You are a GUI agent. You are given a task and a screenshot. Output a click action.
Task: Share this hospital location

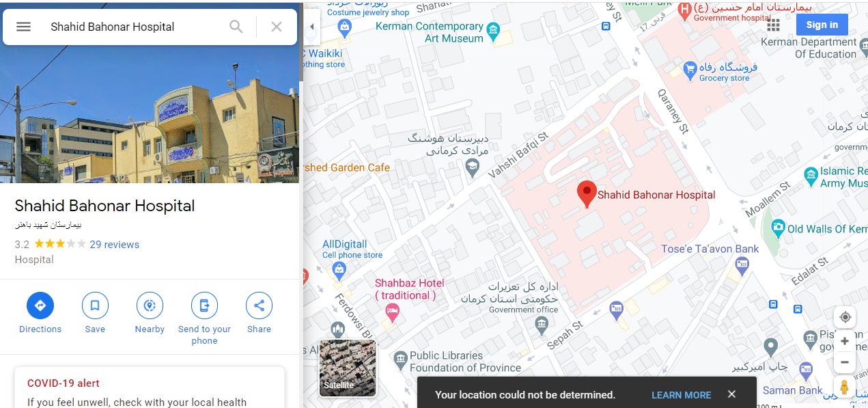259,305
